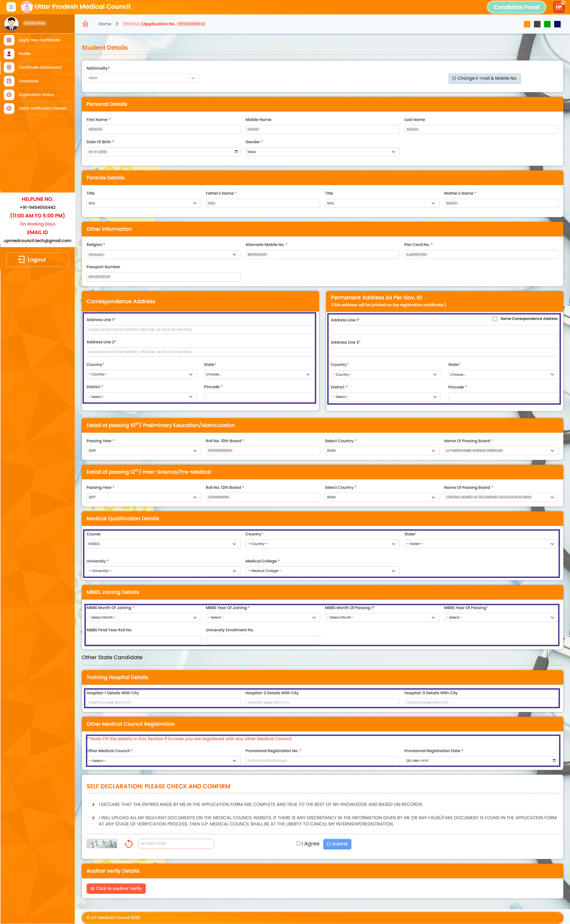Expand the University dropdown

162,571
